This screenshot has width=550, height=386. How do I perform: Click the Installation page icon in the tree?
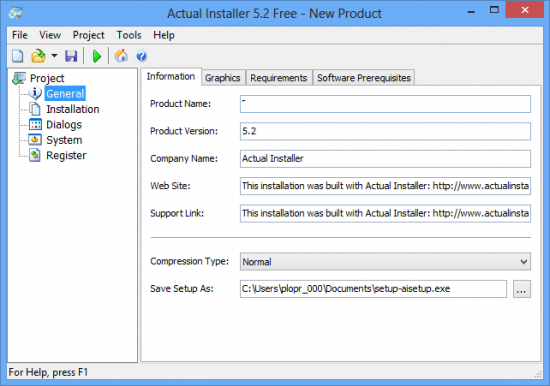click(35, 109)
